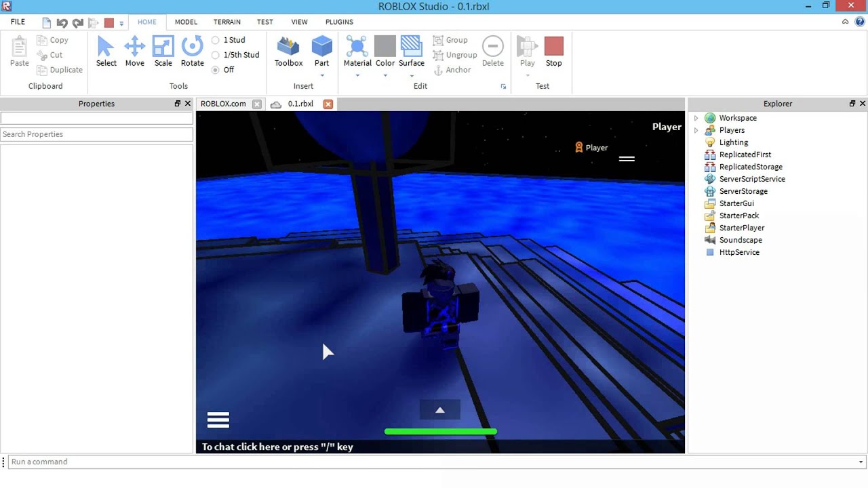This screenshot has width=868, height=488.
Task: Switch to the PLUGINS tab
Action: click(339, 22)
